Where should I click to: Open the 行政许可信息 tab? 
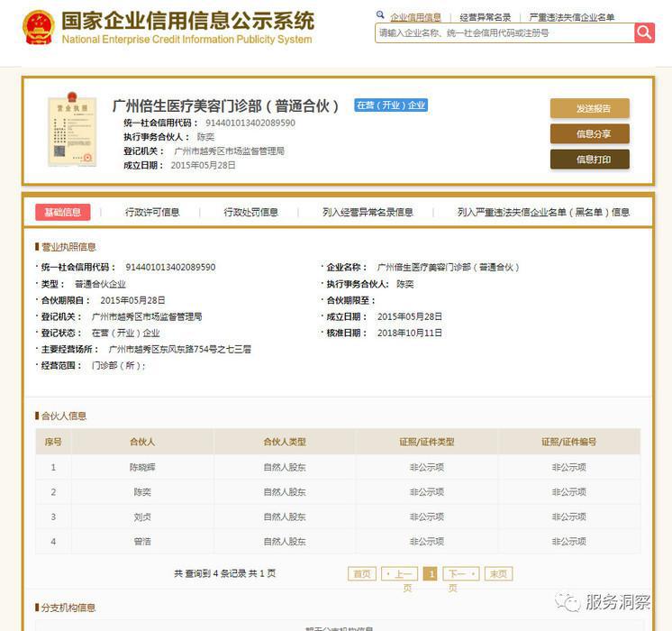click(152, 212)
